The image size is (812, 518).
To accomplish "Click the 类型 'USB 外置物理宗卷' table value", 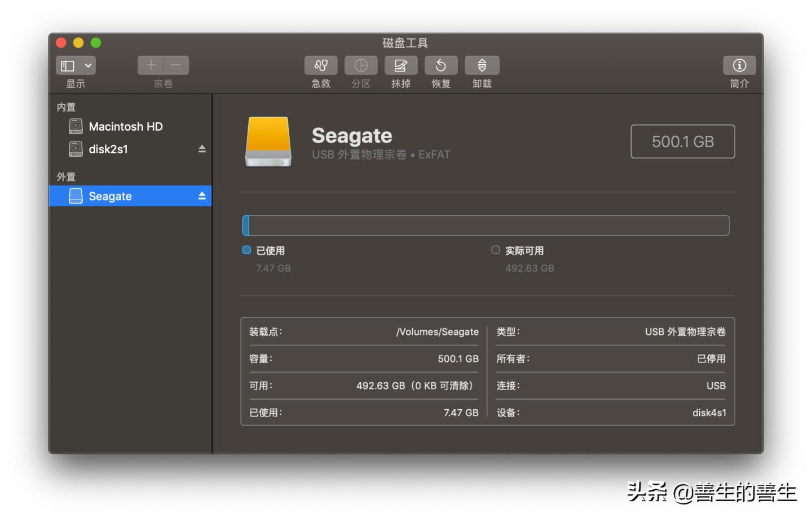I will pyautogui.click(x=685, y=332).
